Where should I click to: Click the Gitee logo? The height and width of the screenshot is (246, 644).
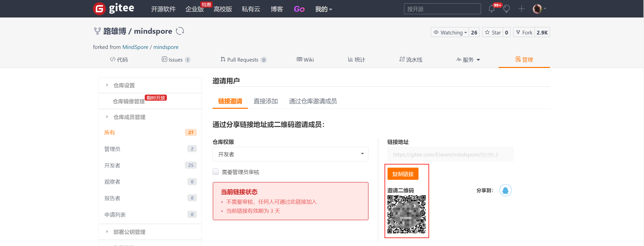coord(114,9)
